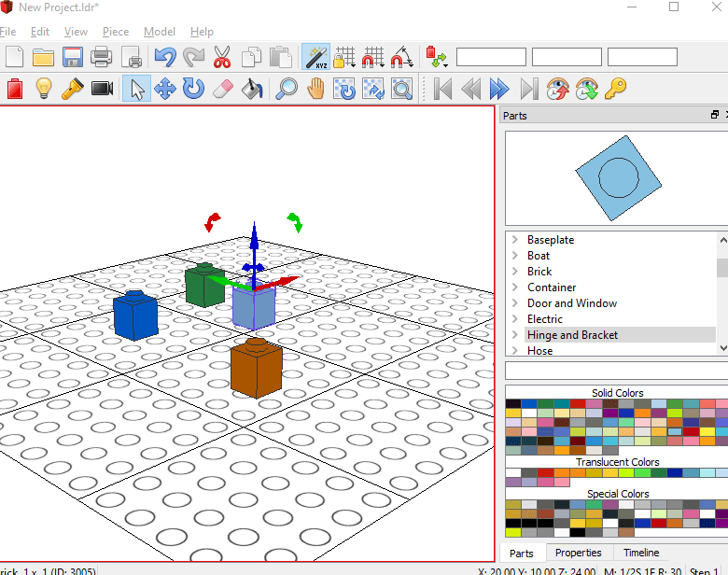Pick the Paint Bucket tool
Image resolution: width=728 pixels, height=575 pixels.
[251, 89]
